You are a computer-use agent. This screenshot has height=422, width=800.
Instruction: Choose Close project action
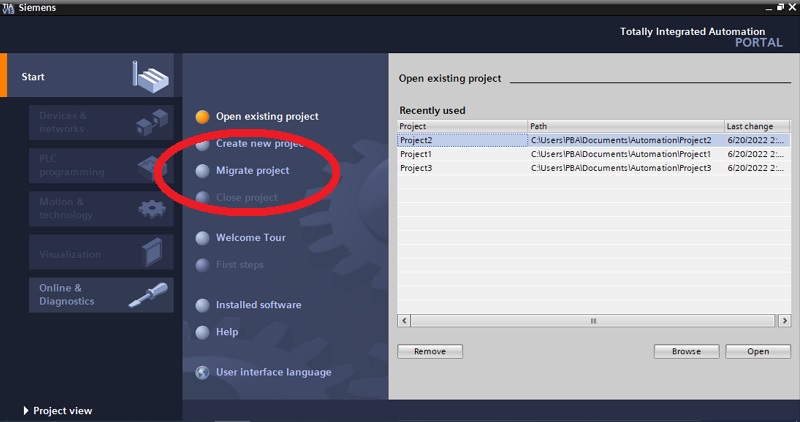(x=246, y=197)
